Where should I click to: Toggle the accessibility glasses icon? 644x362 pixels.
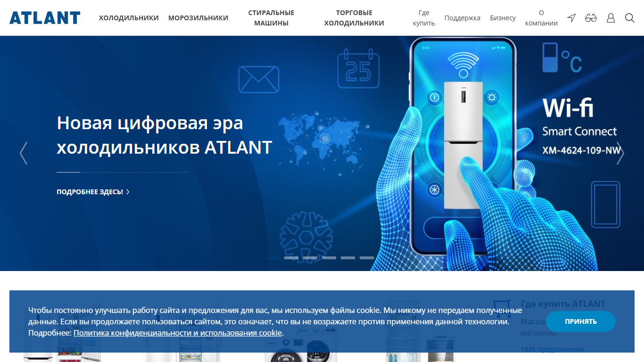[591, 18]
